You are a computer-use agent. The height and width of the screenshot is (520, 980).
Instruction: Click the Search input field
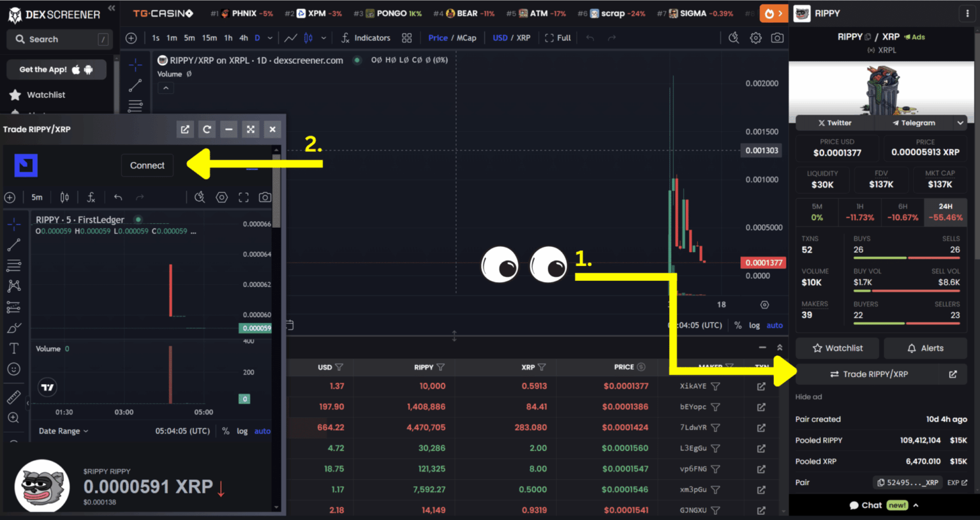pyautogui.click(x=59, y=39)
